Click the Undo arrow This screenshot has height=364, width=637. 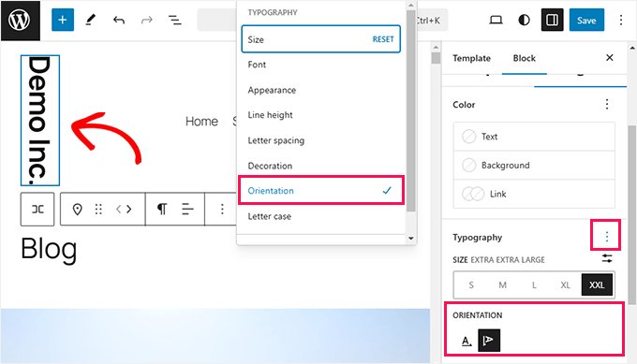(x=119, y=20)
